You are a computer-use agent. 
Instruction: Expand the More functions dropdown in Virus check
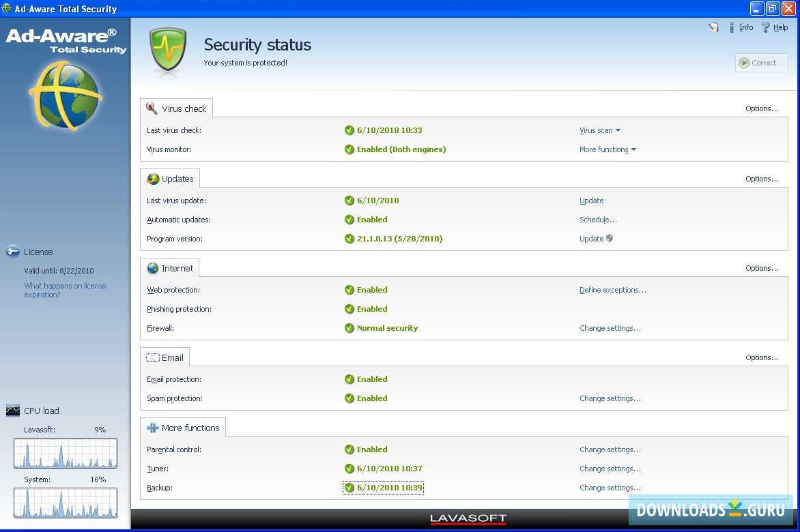click(608, 149)
